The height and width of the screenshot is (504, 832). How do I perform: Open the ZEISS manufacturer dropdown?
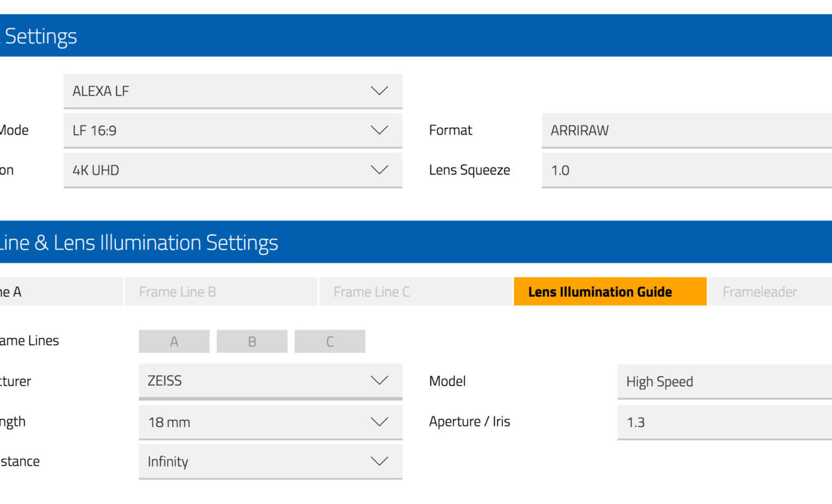tap(270, 381)
